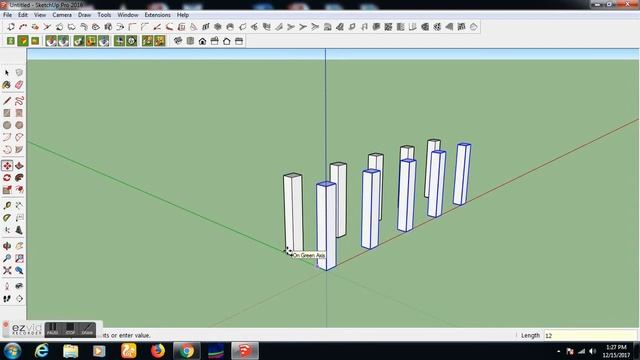
Task: Click the Zoom Extents tool
Action: tap(7, 271)
